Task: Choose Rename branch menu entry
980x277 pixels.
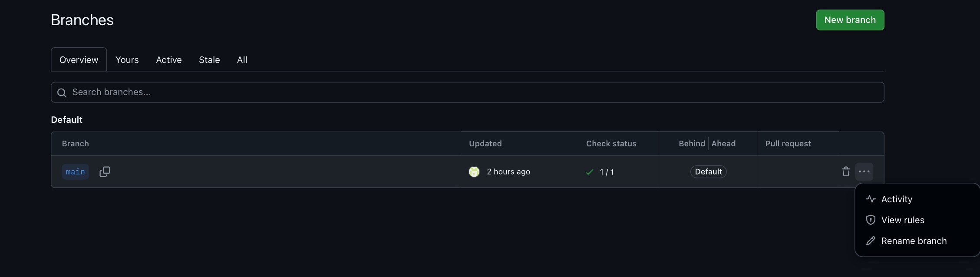Action: [914, 241]
